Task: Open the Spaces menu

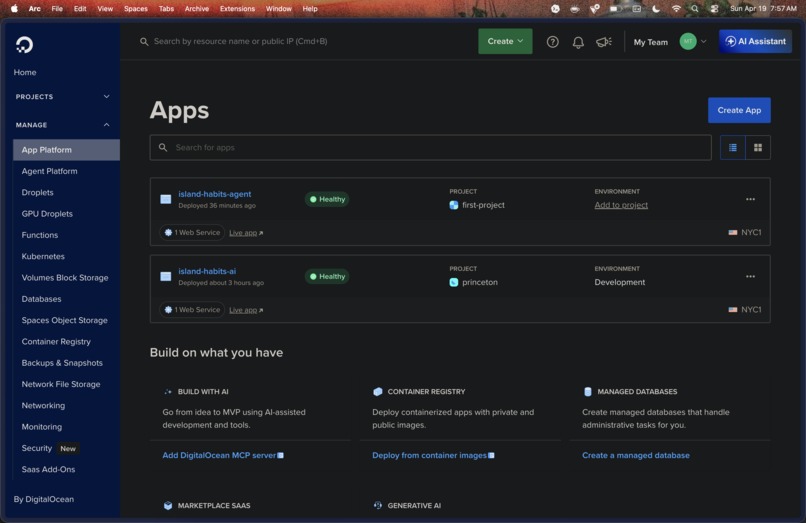Action: tap(136, 9)
